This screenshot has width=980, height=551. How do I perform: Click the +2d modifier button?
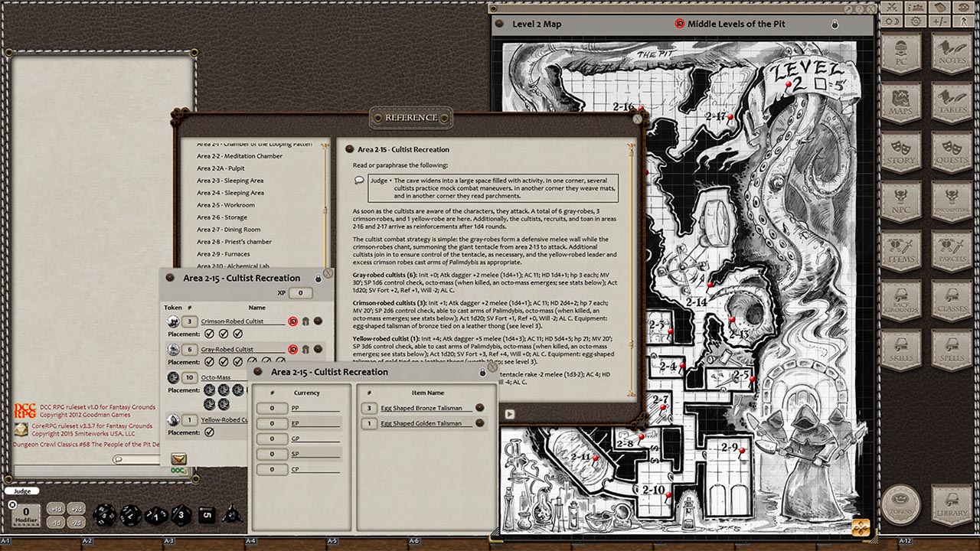tap(77, 509)
